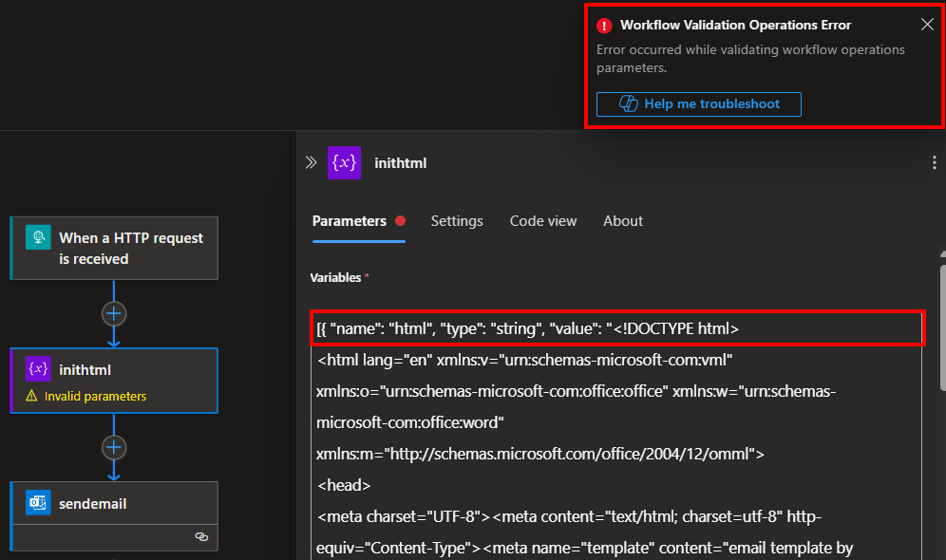Image resolution: width=946 pixels, height=560 pixels.
Task: Add a step after the HTTP trigger
Action: pos(114,313)
